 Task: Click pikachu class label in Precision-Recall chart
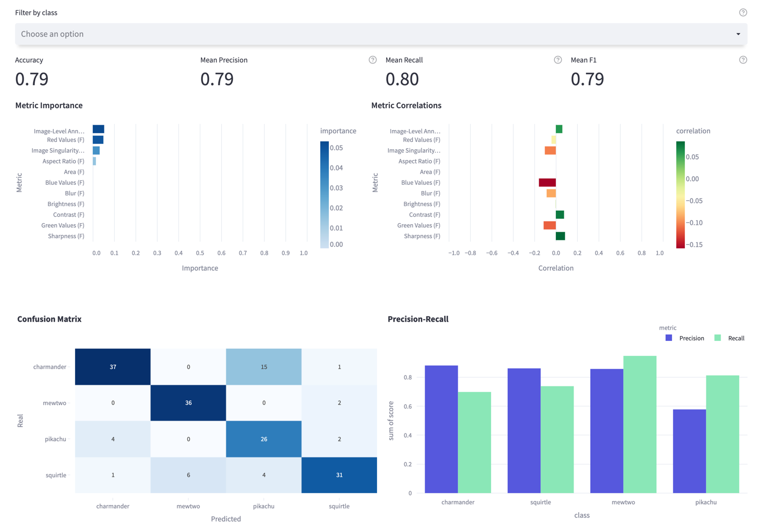pyautogui.click(x=706, y=502)
